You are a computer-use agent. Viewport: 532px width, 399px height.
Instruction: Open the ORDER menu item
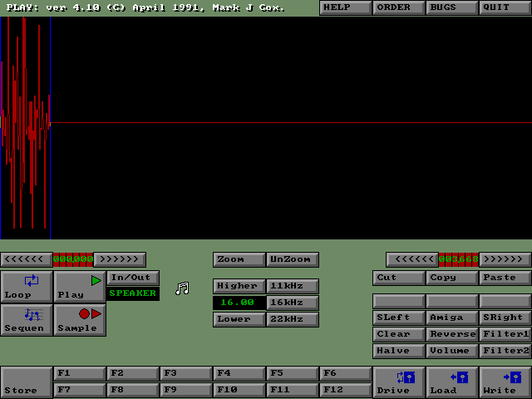coord(398,7)
